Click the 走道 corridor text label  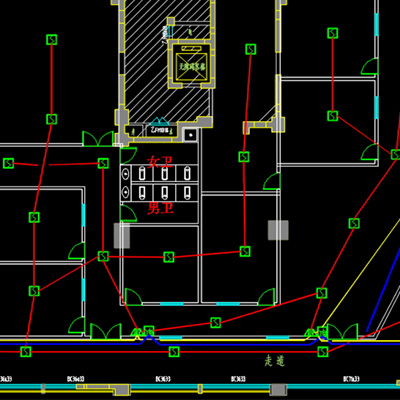click(x=275, y=361)
